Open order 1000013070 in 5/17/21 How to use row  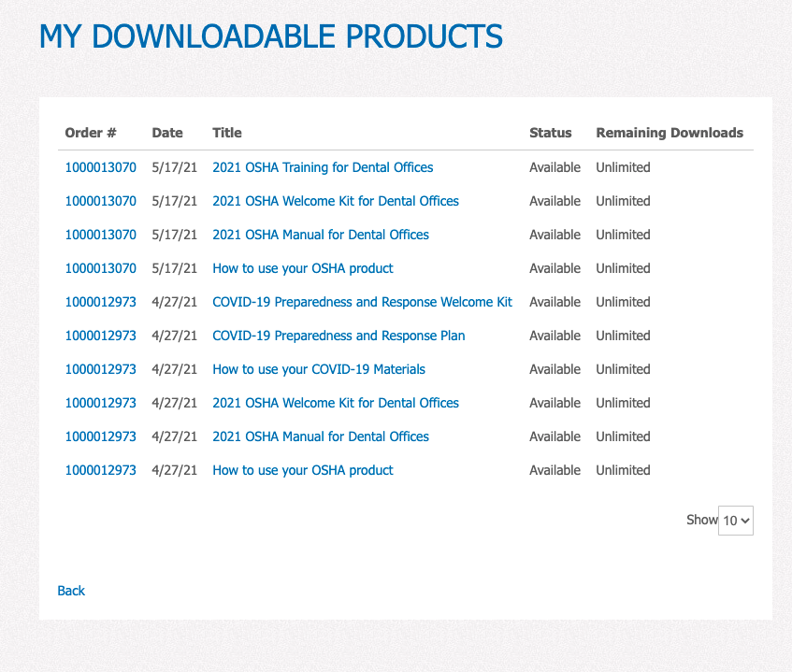(x=100, y=268)
